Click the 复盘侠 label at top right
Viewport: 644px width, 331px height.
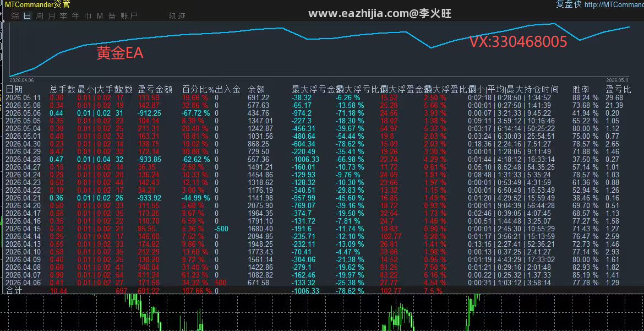point(569,4)
